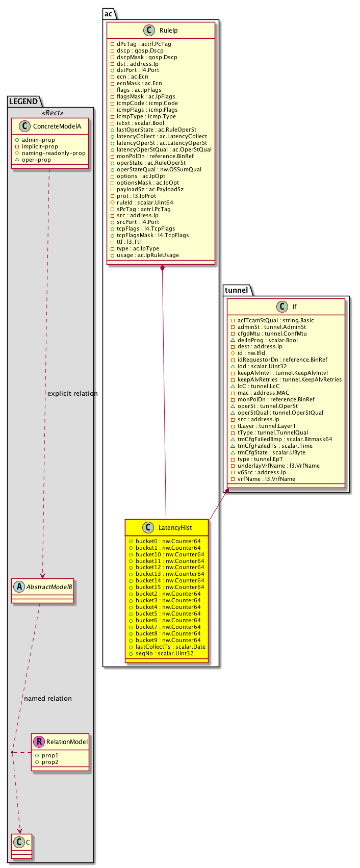Screen dimensions: 360x868
Task: Click the named relation label
Action: [48, 698]
